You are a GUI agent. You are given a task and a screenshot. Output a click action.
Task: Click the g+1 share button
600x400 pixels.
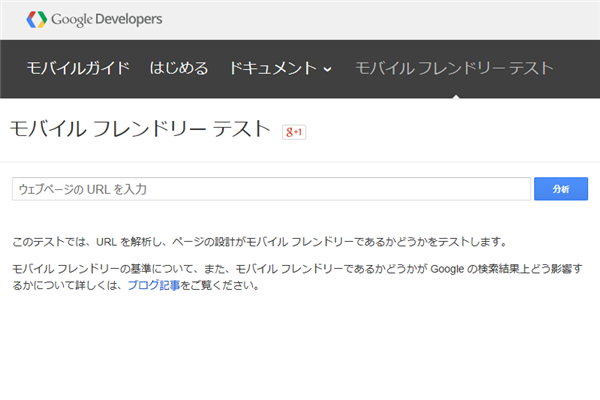(294, 132)
